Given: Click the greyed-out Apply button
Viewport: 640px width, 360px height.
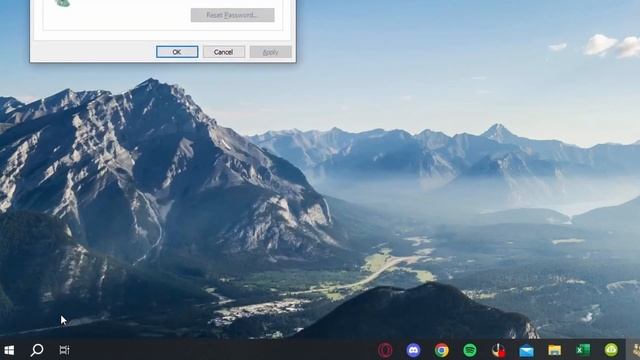Looking at the screenshot, I should pos(270,52).
